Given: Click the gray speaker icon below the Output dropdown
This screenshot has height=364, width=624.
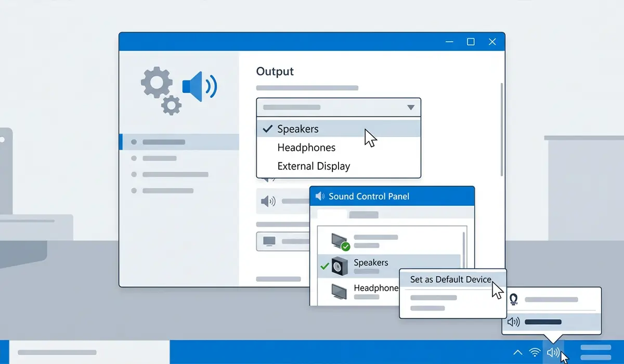Looking at the screenshot, I should [268, 201].
